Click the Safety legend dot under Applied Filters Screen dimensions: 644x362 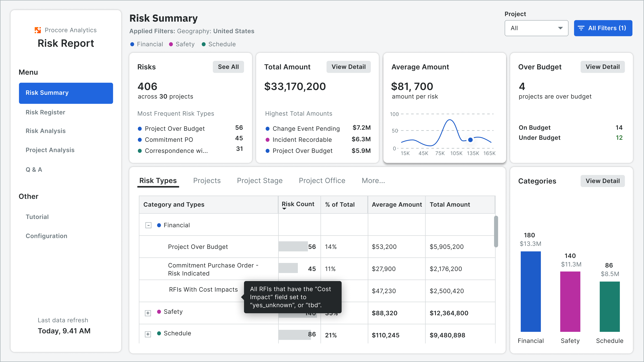click(171, 44)
